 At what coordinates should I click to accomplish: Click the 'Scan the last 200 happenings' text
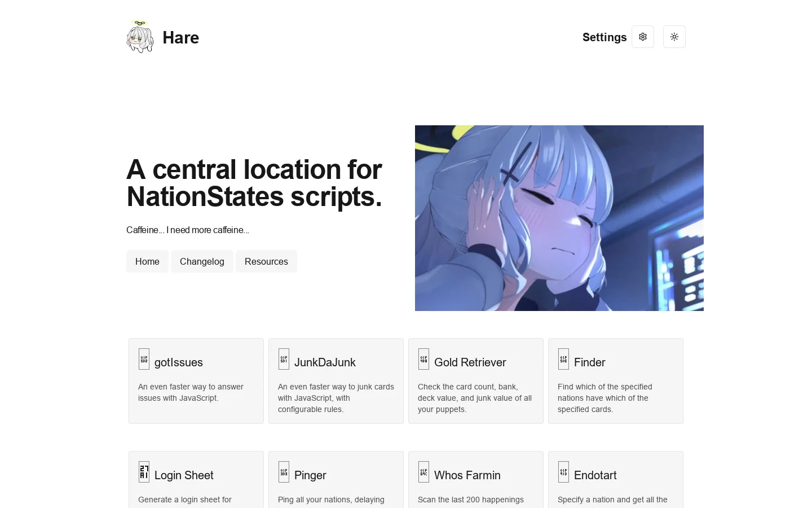click(x=471, y=500)
